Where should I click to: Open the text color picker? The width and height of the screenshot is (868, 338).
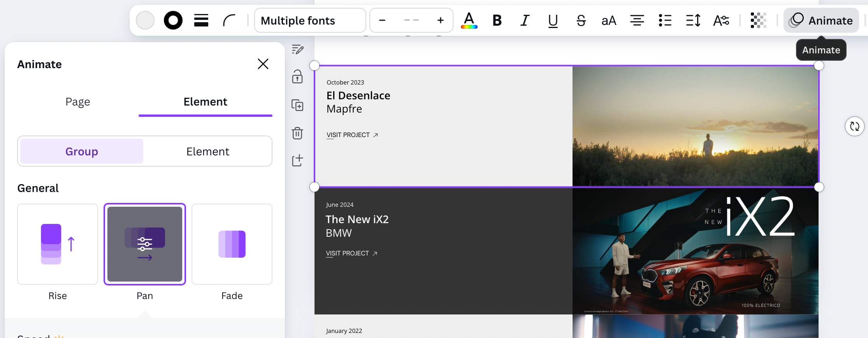(469, 20)
